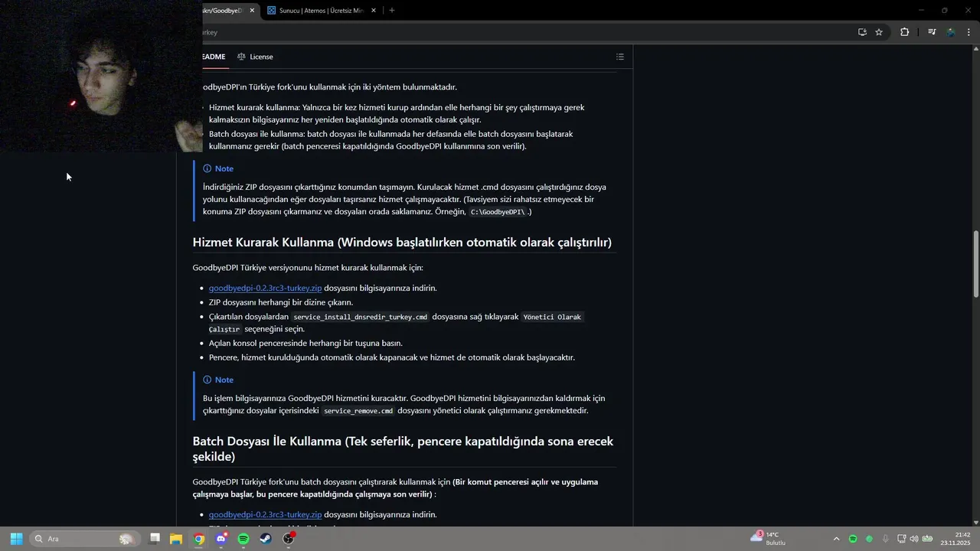This screenshot has height=551, width=980.
Task: Open Discord from taskbar
Action: pyautogui.click(x=221, y=539)
